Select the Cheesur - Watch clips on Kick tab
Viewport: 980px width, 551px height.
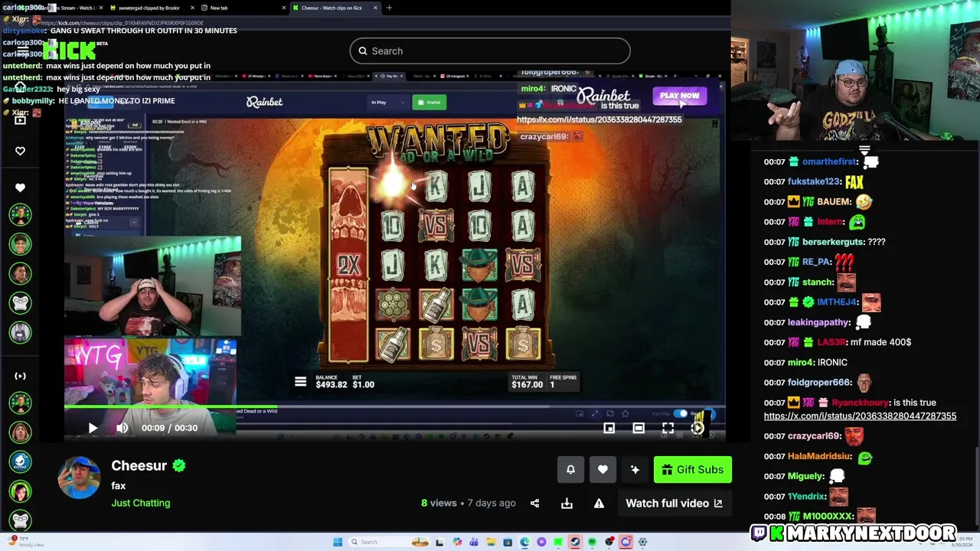tap(335, 8)
